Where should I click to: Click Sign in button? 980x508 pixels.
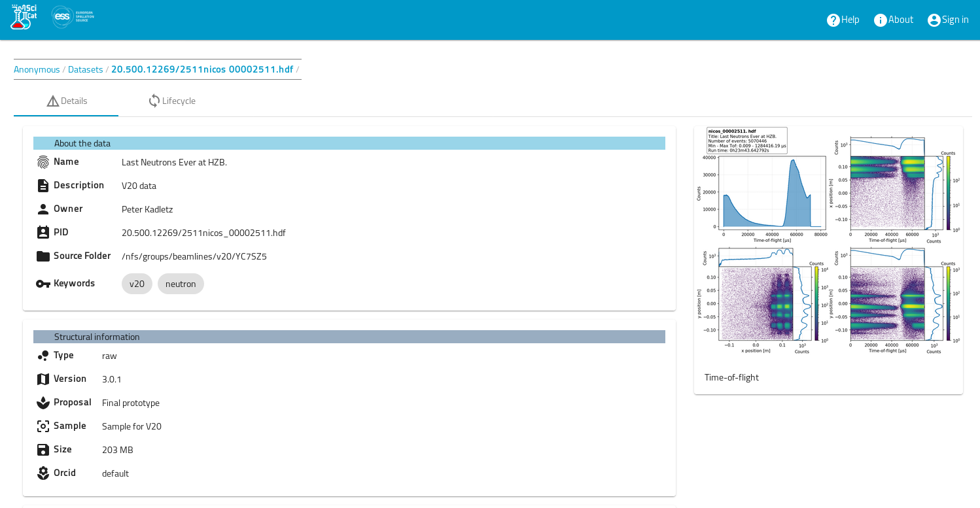(948, 20)
